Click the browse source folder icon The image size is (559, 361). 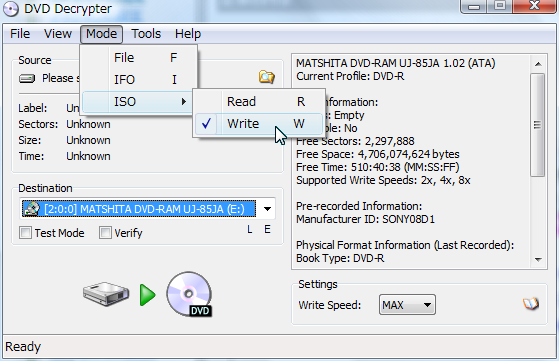(267, 76)
